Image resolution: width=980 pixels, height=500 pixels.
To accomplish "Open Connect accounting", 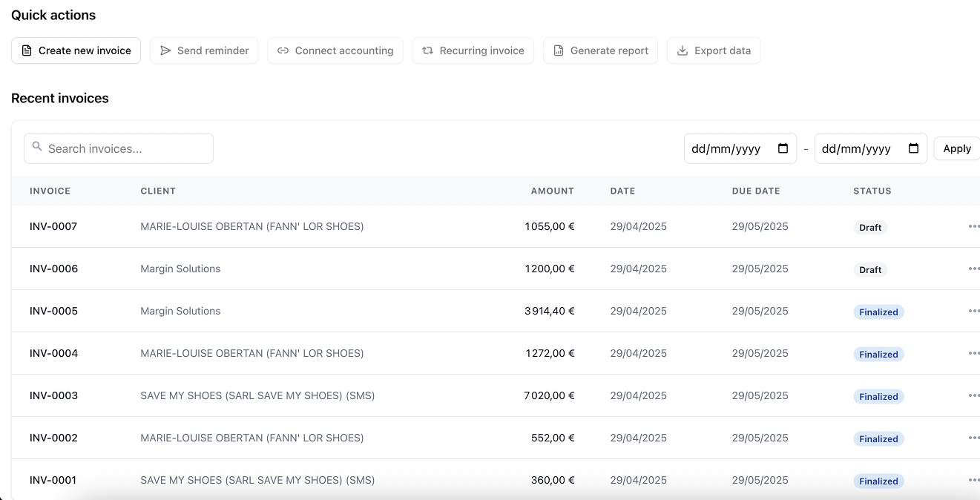I will pyautogui.click(x=335, y=50).
